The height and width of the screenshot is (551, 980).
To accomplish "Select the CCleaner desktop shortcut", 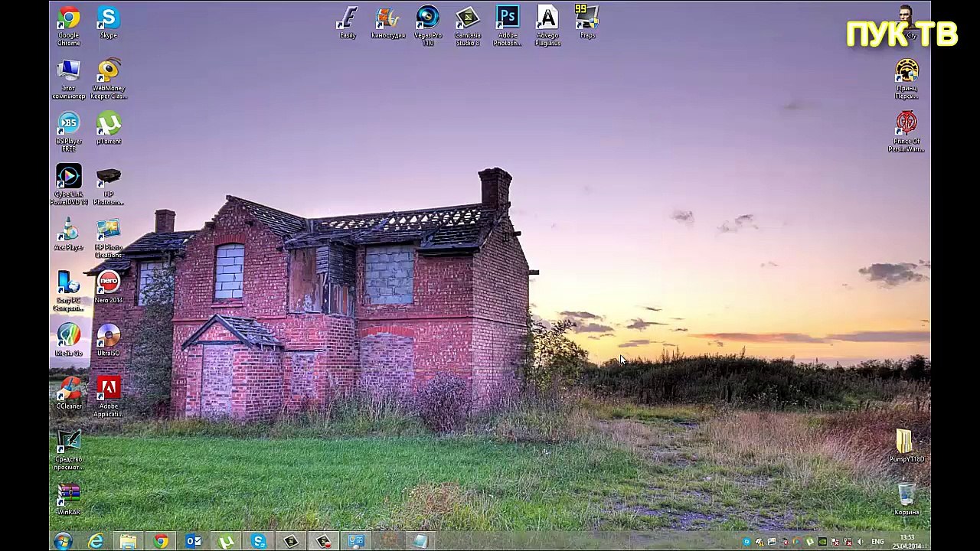I will coord(68,393).
